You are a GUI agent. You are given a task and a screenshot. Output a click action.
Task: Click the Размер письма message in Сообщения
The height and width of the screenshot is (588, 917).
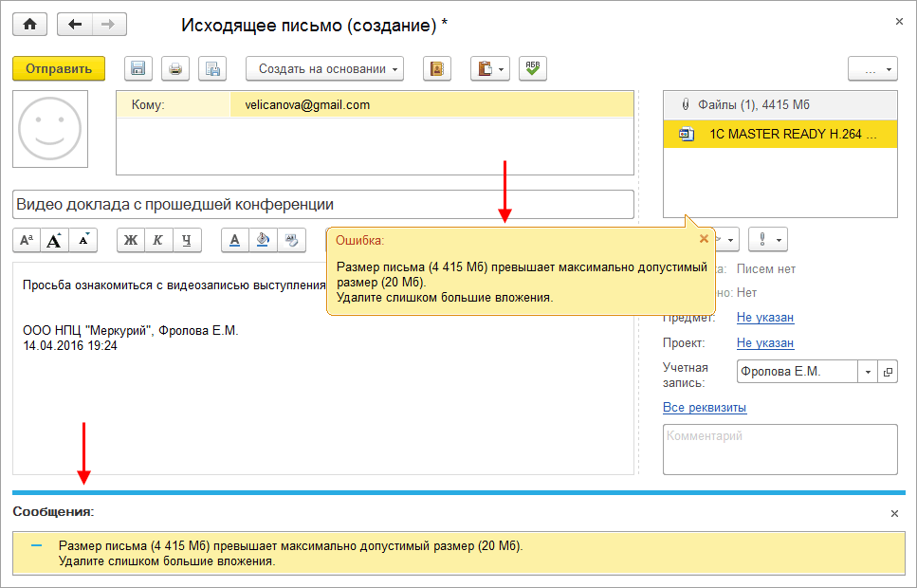459,554
